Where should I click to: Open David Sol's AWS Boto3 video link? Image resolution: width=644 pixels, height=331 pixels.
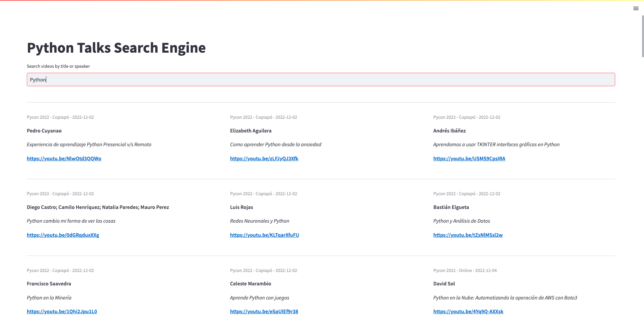click(x=468, y=312)
